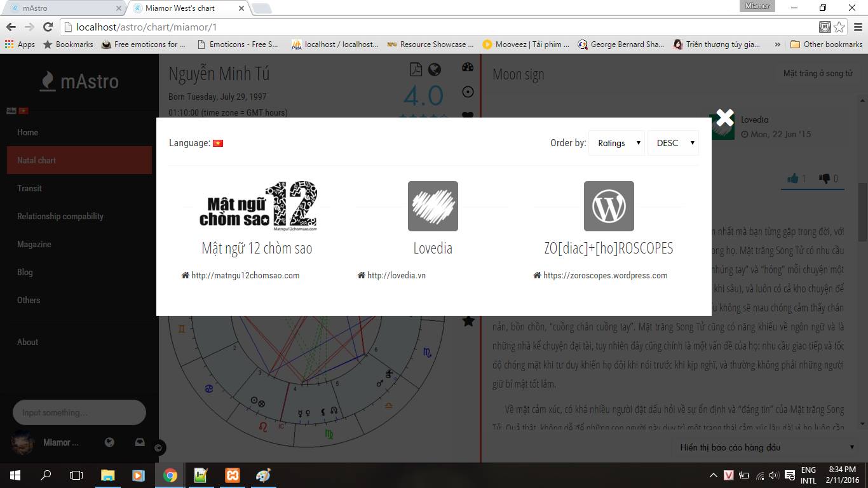The height and width of the screenshot is (488, 868).
Task: Open the http://matngu12chomsao.com link
Action: pos(245,276)
